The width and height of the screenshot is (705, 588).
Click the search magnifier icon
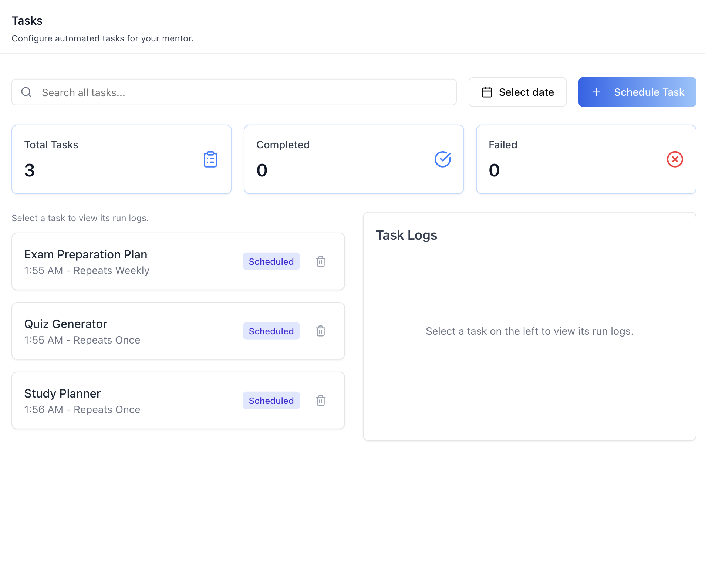click(x=26, y=92)
